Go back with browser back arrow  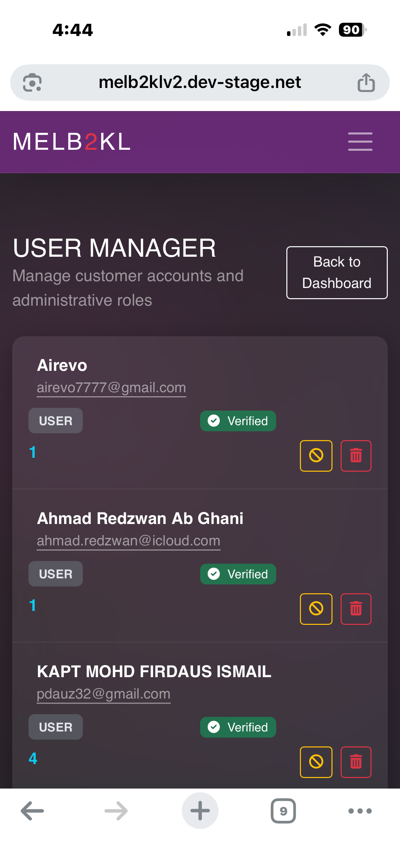32,811
